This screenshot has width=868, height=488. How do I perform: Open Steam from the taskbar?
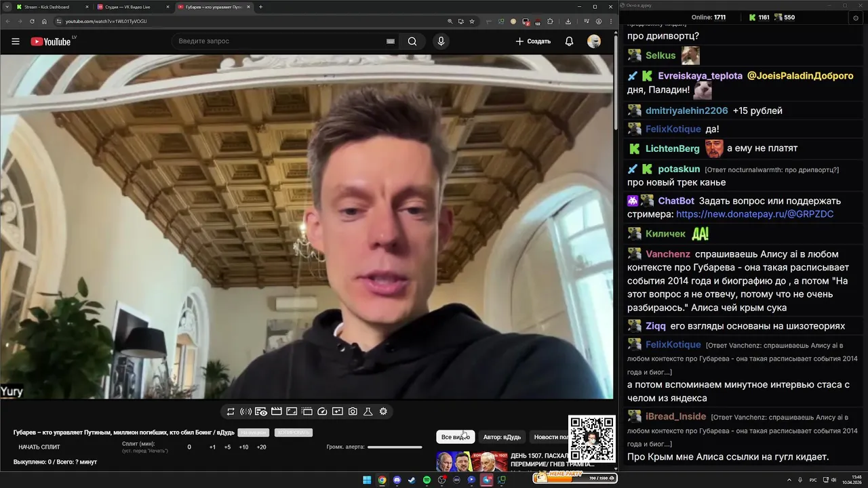412,480
